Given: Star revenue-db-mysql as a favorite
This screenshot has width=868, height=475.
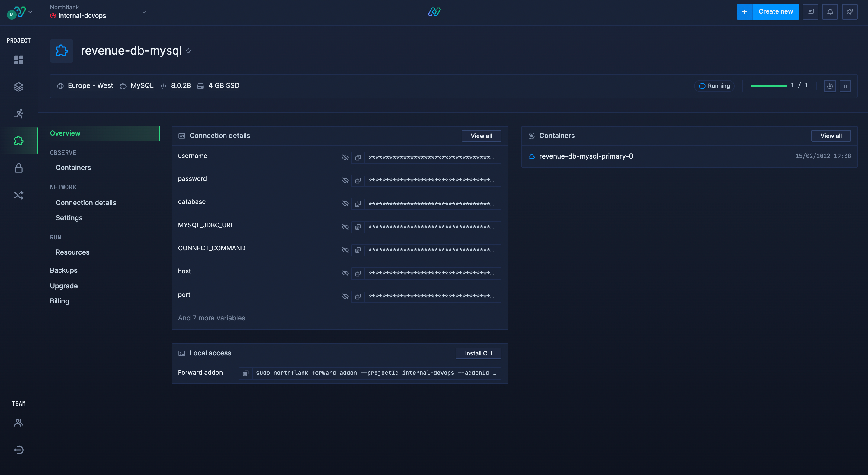Looking at the screenshot, I should (x=188, y=50).
